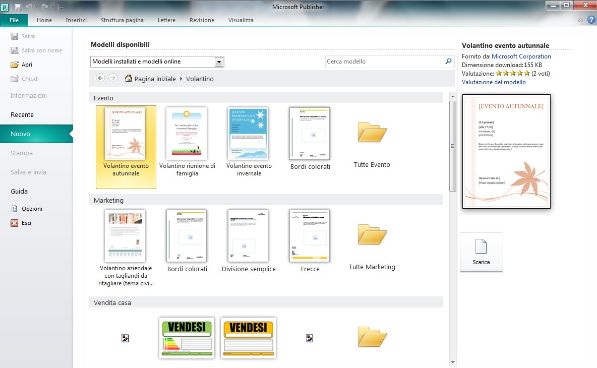The image size is (597, 368).
Task: Click the Publisher app icon in title bar
Action: [x=4, y=6]
